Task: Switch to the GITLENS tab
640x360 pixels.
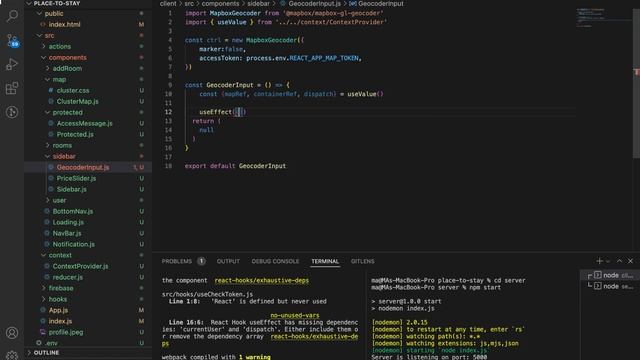Action: 362,261
